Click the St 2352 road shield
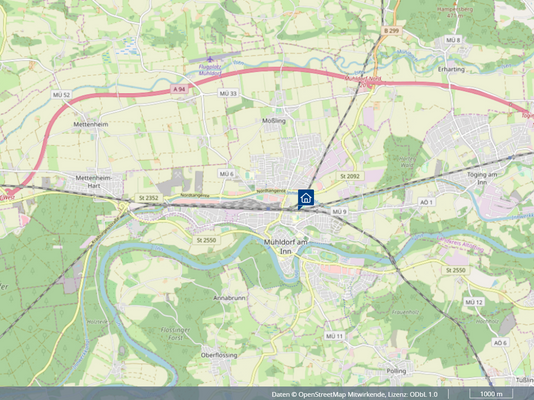Image resolution: width=534 pixels, height=400 pixels. tap(149, 198)
